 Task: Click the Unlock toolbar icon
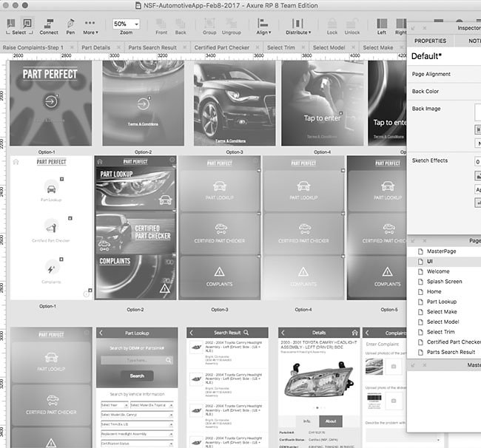[x=351, y=27]
